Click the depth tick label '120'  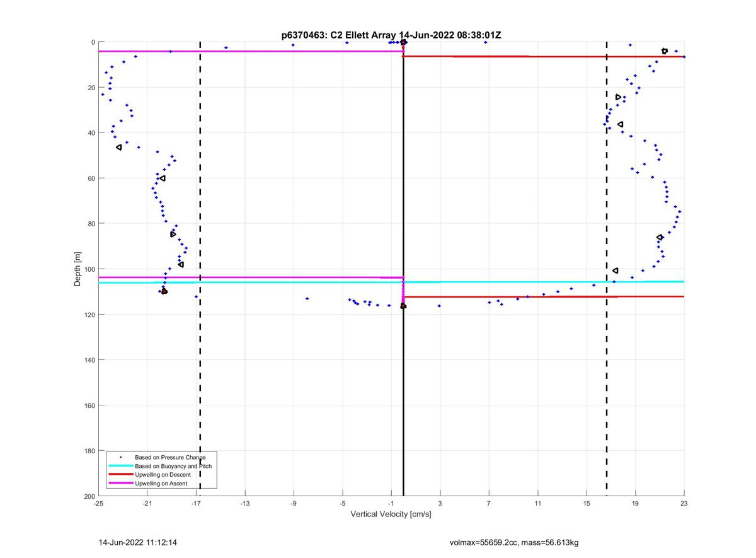coord(89,315)
